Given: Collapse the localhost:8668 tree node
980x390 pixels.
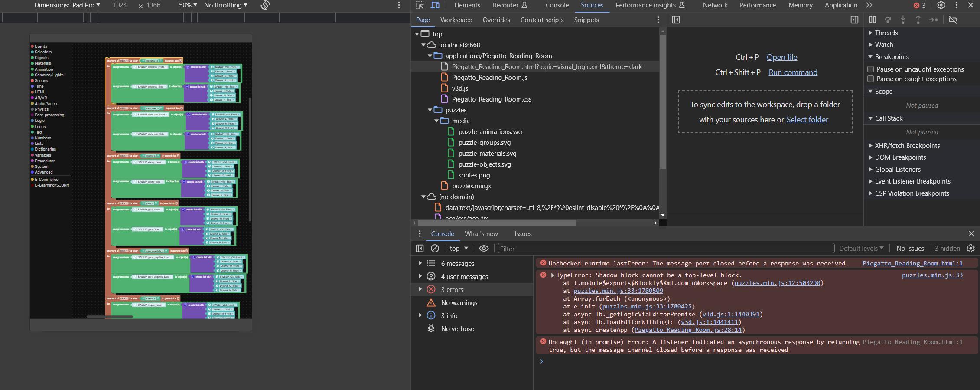Looking at the screenshot, I should (x=423, y=45).
